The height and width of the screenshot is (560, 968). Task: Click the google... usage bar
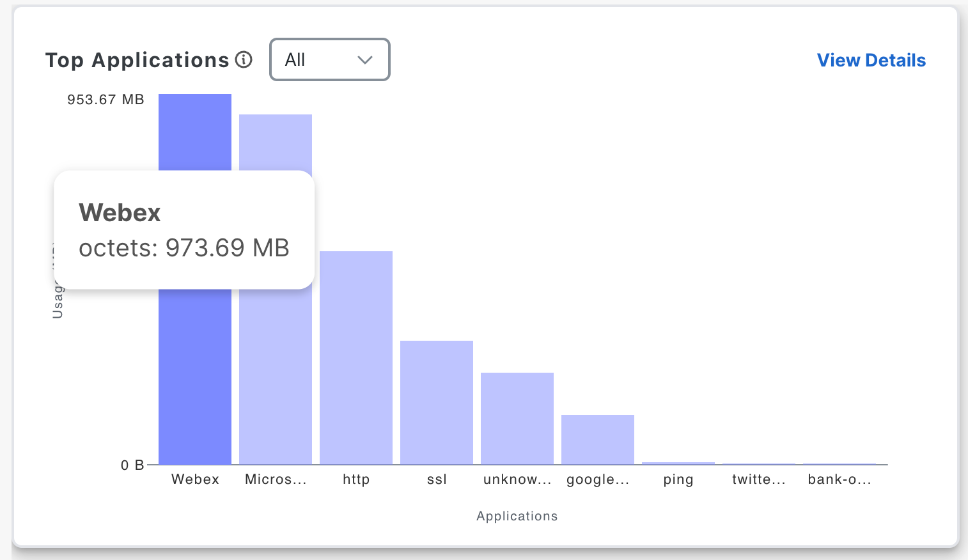tap(598, 440)
